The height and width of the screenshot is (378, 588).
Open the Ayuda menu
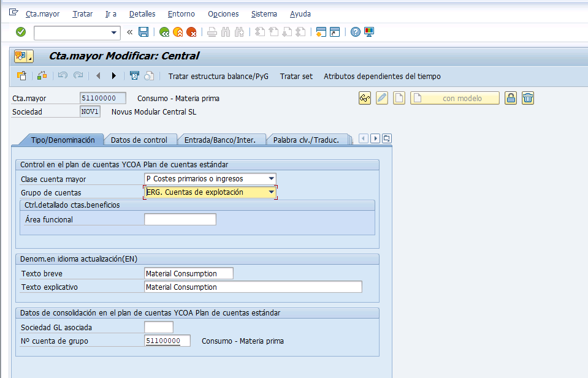(x=300, y=14)
